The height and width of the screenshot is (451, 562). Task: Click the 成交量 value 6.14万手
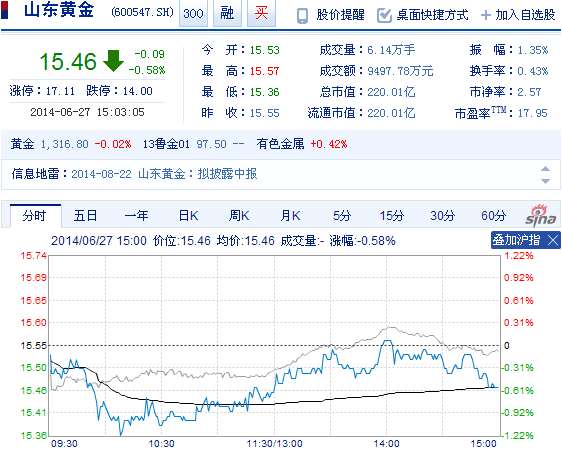tap(391, 50)
